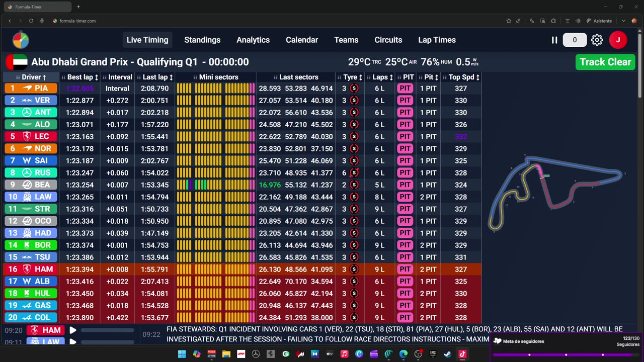Click the soft tyre icon in RUS row
This screenshot has height=362, width=644.
(x=354, y=173)
